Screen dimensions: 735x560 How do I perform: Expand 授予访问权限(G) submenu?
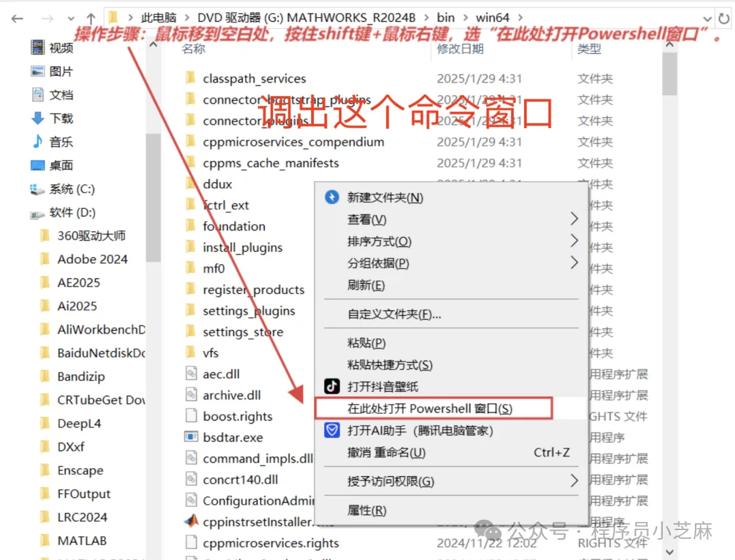tap(451, 481)
